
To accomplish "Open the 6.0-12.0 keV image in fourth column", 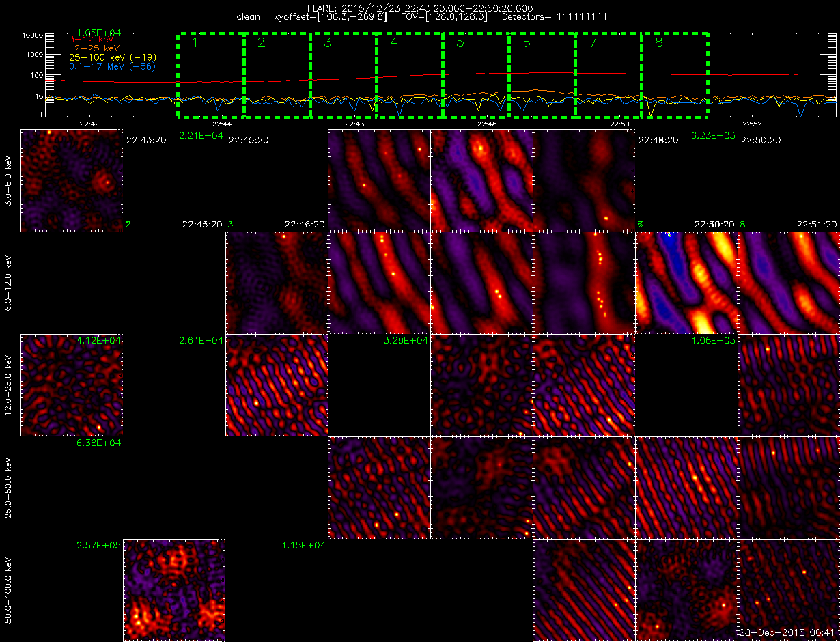I will [379, 283].
